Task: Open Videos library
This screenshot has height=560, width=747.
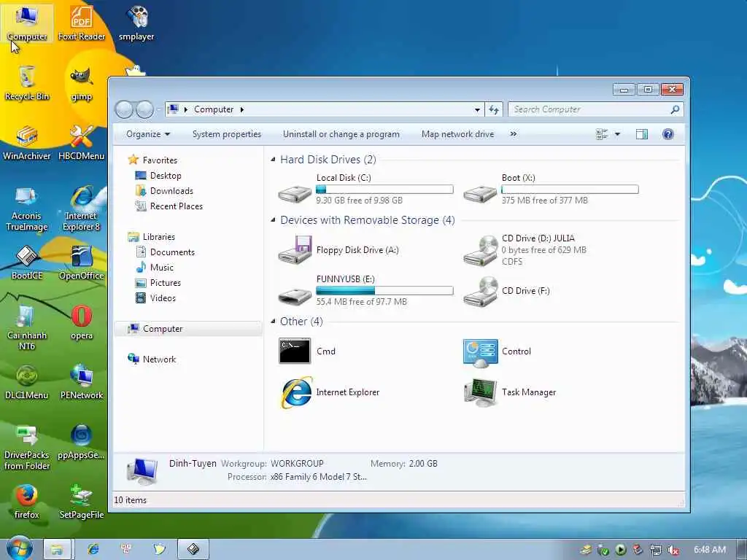Action: [156, 297]
